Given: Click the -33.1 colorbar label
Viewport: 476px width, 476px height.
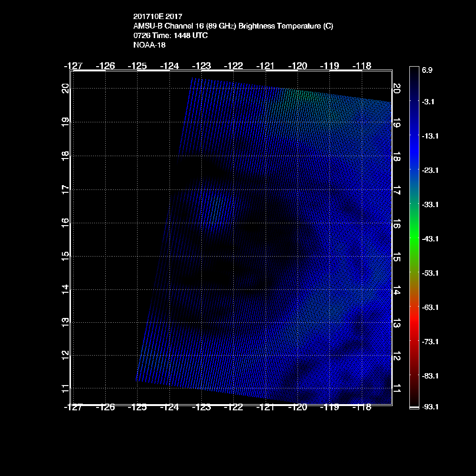Looking at the screenshot, I should pos(430,205).
